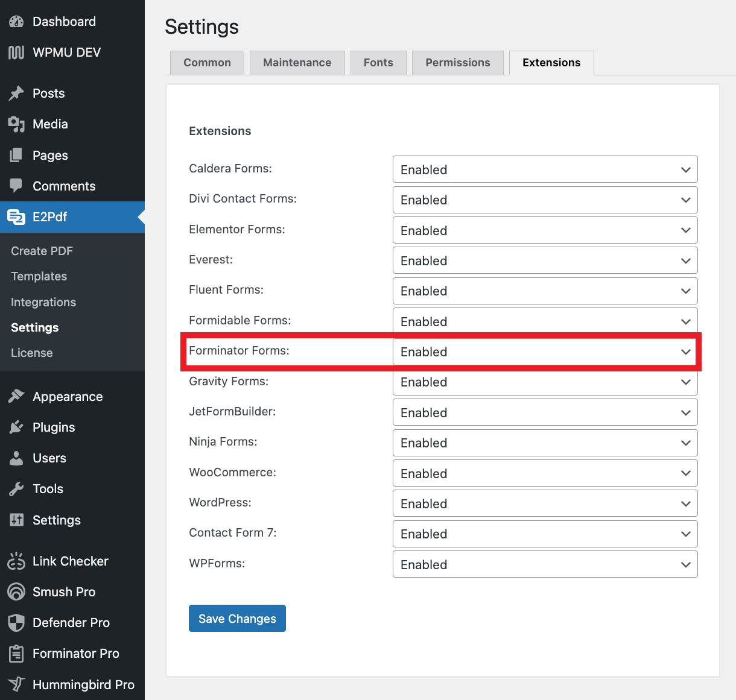This screenshot has height=700, width=736.
Task: Go to Pages menu item
Action: point(72,156)
